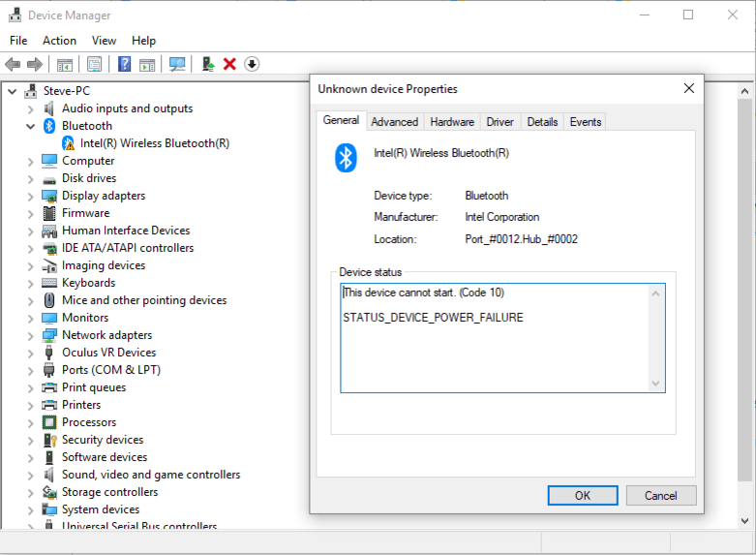Click the Network adapters icon
This screenshot has height=555, width=756.
[x=49, y=335]
